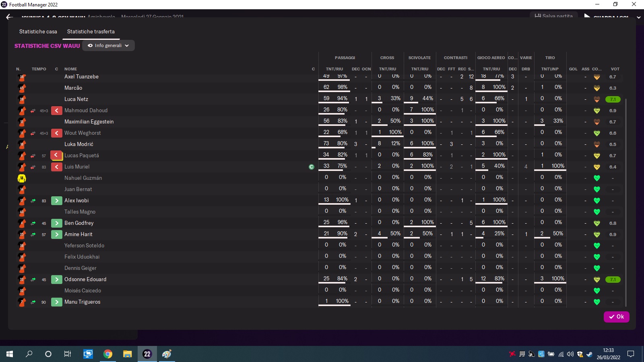Sort by the VOT rating column header
Image resolution: width=644 pixels, height=362 pixels.
click(x=615, y=69)
